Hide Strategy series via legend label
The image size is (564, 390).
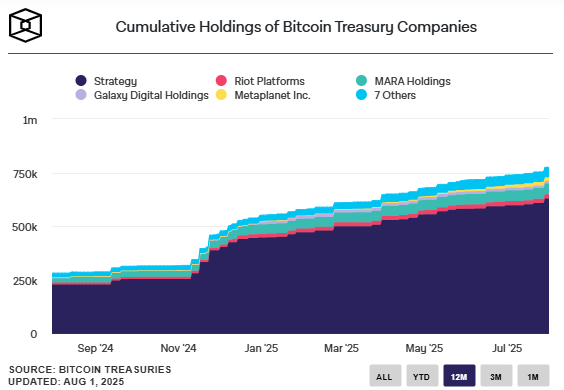[x=115, y=81]
